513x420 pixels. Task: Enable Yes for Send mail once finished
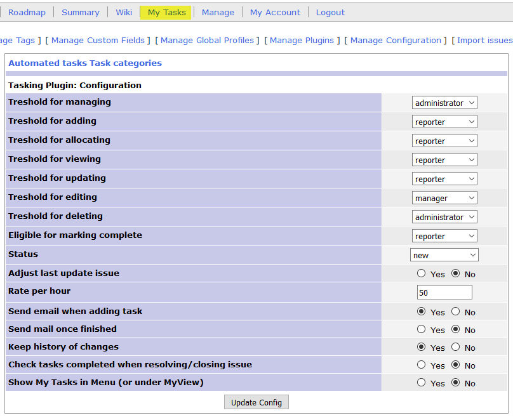pos(422,329)
